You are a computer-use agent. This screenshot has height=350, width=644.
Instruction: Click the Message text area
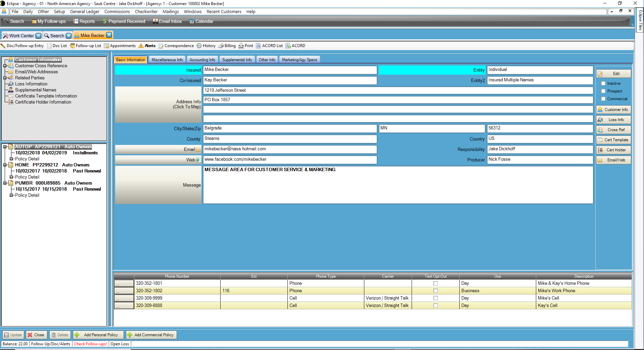click(398, 185)
